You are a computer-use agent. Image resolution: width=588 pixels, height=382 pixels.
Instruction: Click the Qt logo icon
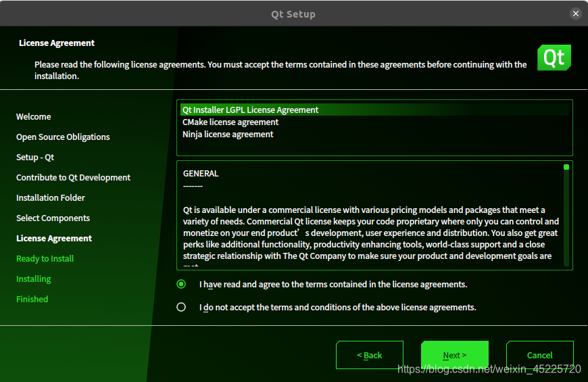554,57
